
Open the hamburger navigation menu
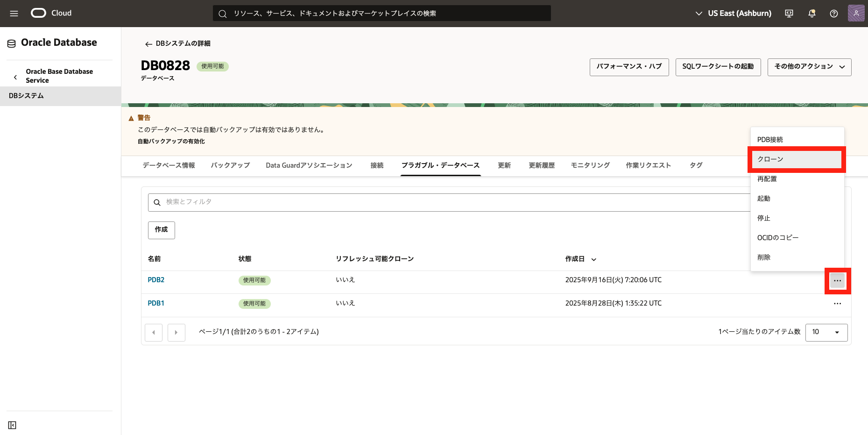(14, 14)
